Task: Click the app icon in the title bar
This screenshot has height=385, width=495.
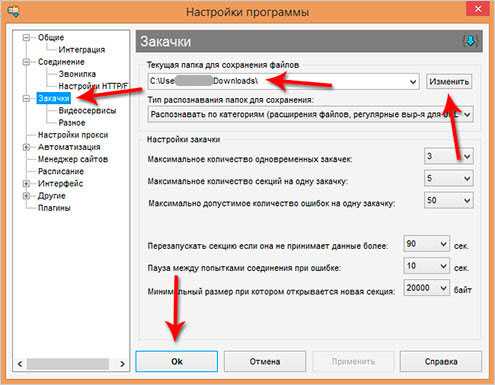Action: 14,12
